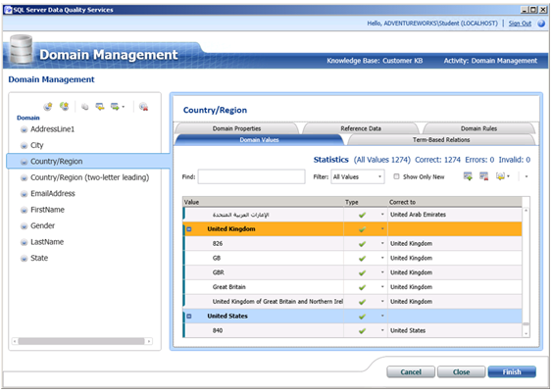552x392 pixels.
Task: Click the Import Domain icon with yellow arrow
Action: point(100,107)
